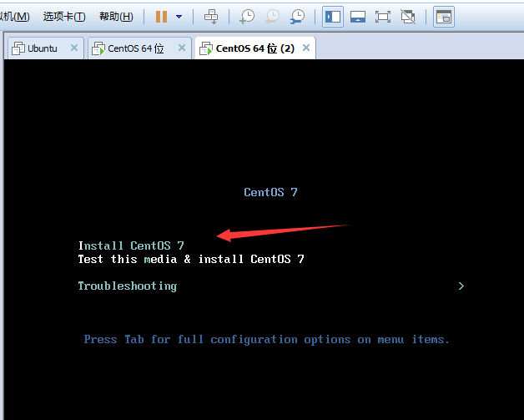
Task: Select the CentOS 64 位 (2) tab
Action: [x=255, y=48]
